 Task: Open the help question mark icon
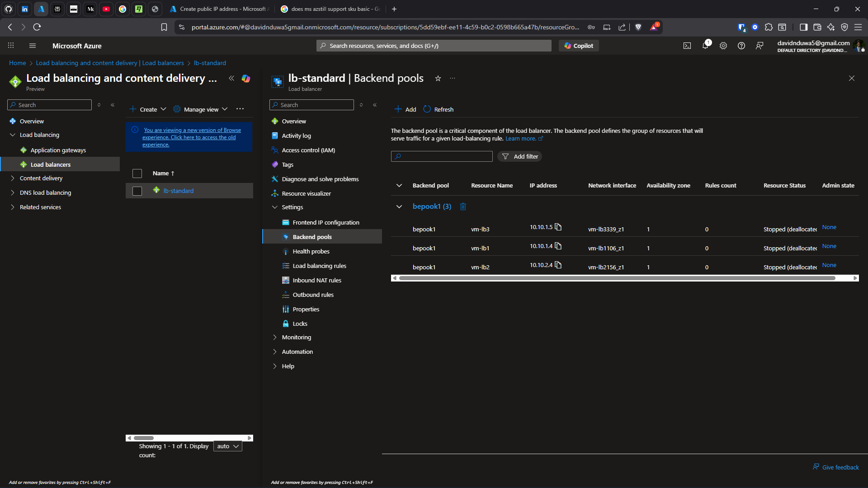point(741,46)
